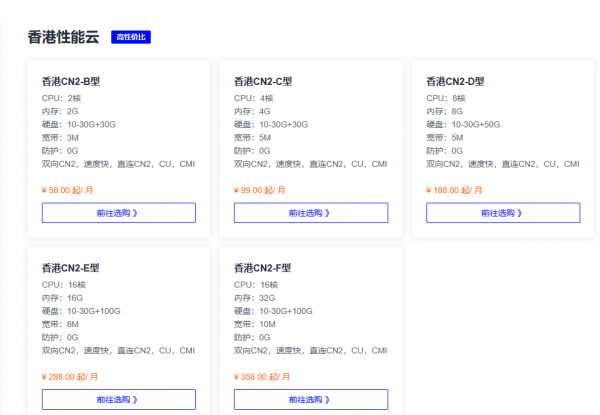Click the 双向CN2 description in D型 card
Screen dimensions: 600x415
point(503,164)
